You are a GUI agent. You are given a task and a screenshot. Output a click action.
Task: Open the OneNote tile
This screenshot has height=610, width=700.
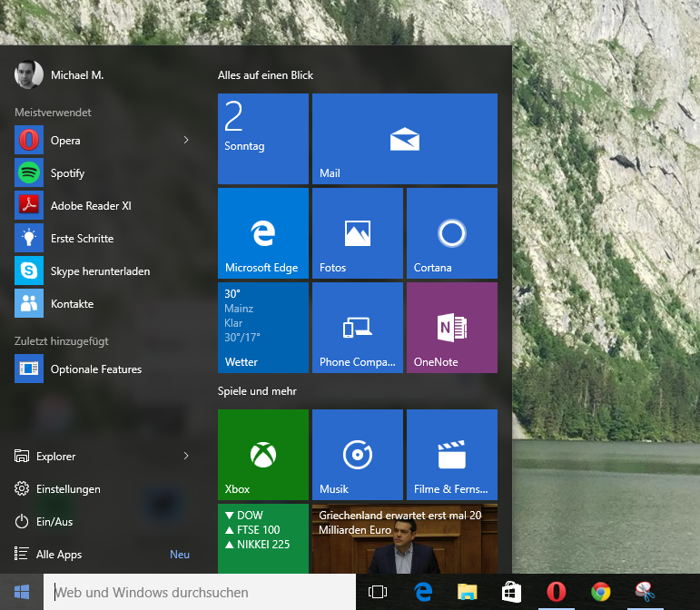[x=451, y=328]
